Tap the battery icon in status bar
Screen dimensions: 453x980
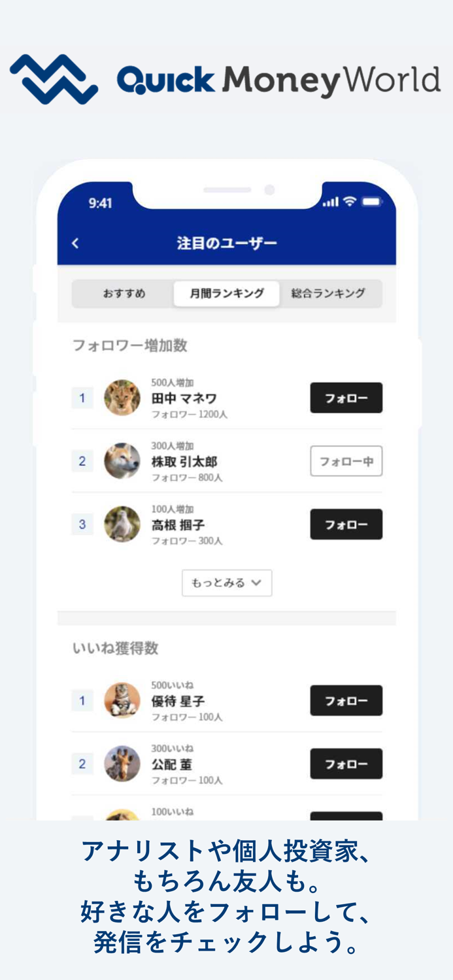click(x=371, y=203)
